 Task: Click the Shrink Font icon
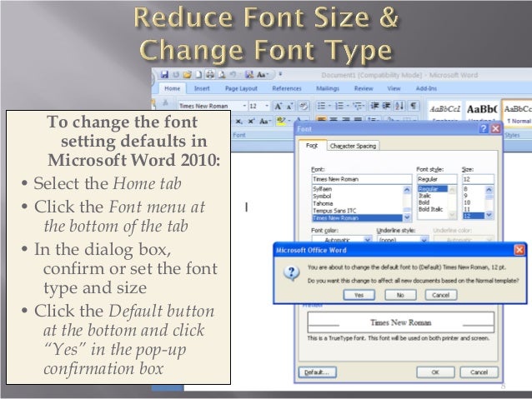(x=289, y=106)
